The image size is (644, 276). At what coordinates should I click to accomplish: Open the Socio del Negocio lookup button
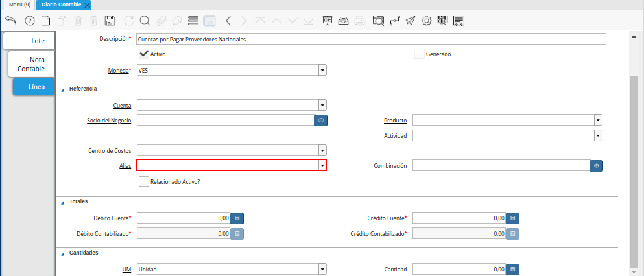[320, 120]
